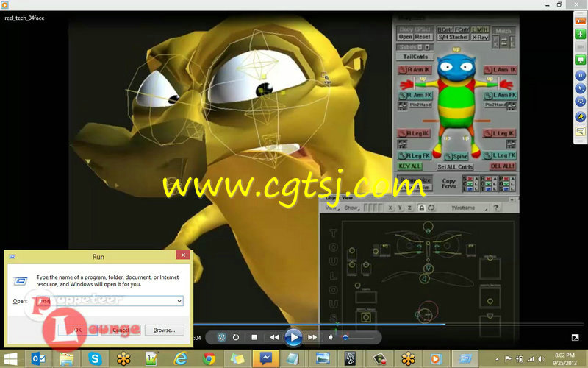This screenshot has height=368, width=588.
Task: Seek along the video progress bar
Action: pos(388,324)
